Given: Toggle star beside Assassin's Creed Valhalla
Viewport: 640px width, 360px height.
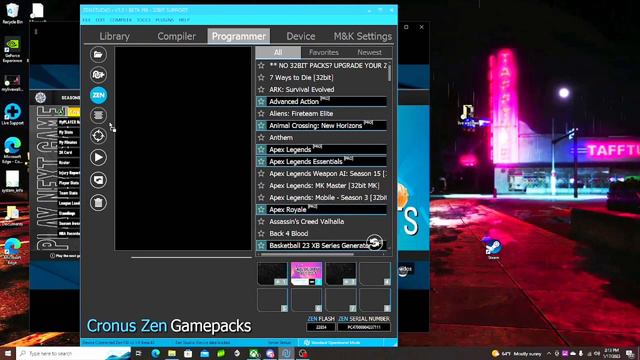Looking at the screenshot, I should point(261,221).
